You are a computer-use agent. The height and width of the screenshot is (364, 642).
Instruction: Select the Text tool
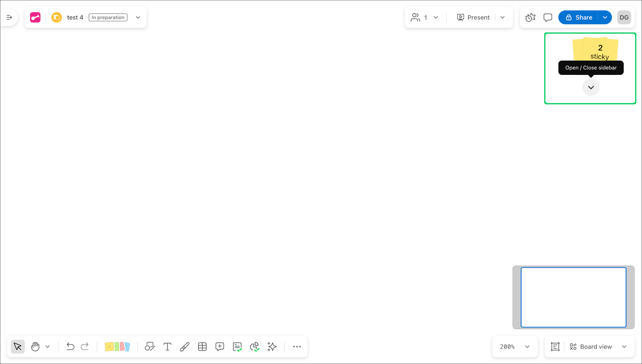pyautogui.click(x=167, y=347)
